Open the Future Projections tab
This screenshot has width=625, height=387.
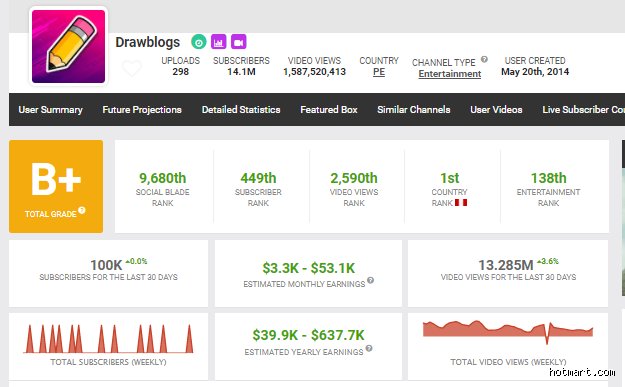[x=142, y=110]
